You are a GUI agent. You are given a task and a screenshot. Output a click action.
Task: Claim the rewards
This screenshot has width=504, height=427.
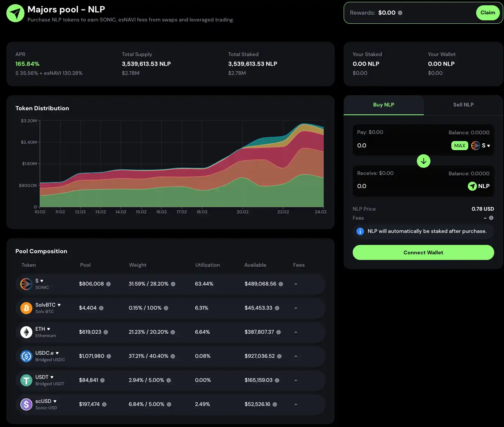[x=487, y=13]
